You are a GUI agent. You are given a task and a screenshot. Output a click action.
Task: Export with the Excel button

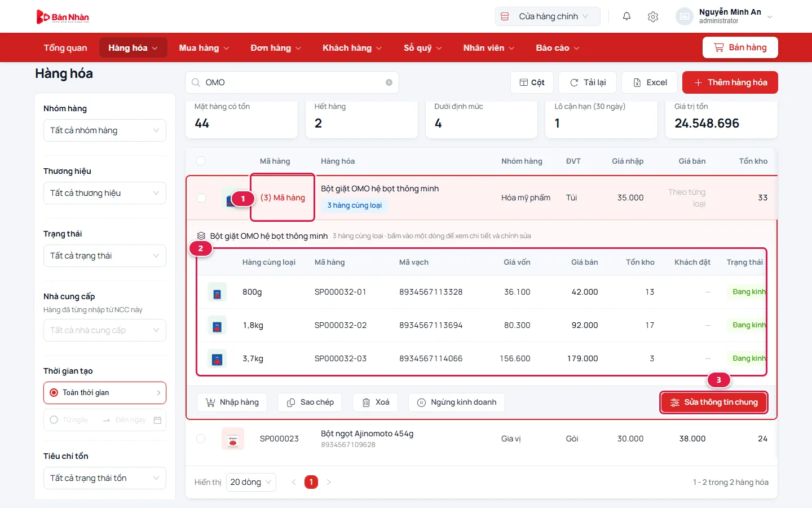650,82
